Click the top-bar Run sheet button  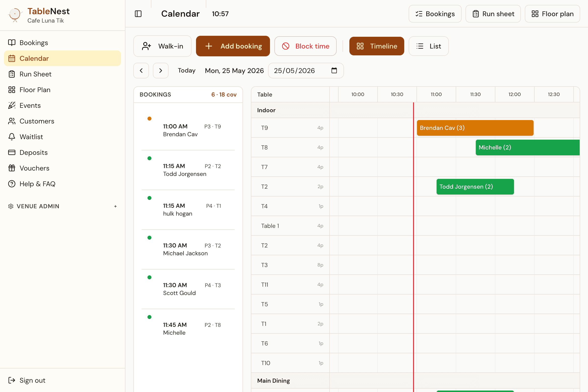[493, 14]
